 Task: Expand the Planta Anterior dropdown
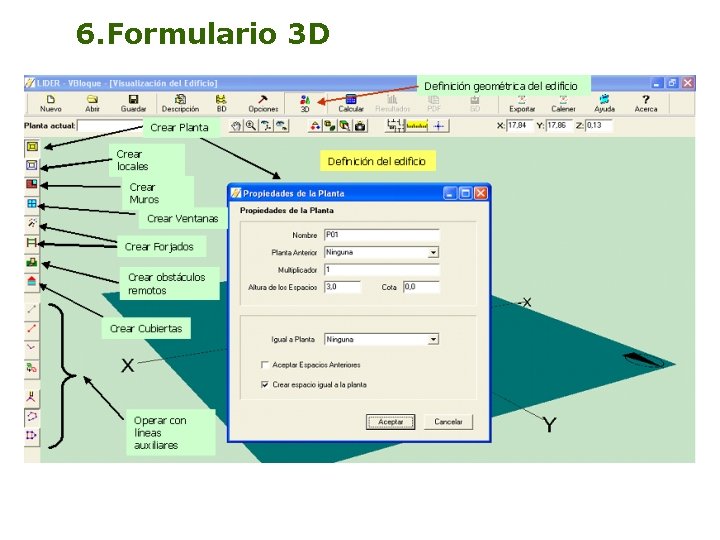(x=433, y=253)
